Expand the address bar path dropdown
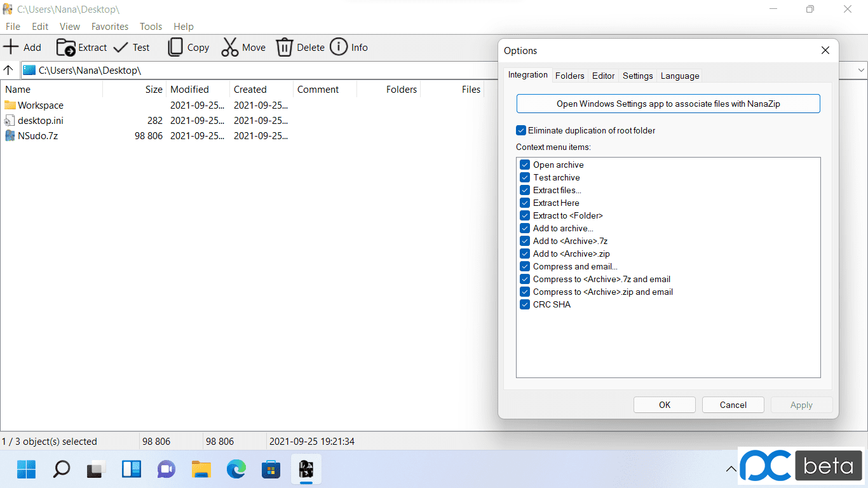868x488 pixels. point(861,70)
